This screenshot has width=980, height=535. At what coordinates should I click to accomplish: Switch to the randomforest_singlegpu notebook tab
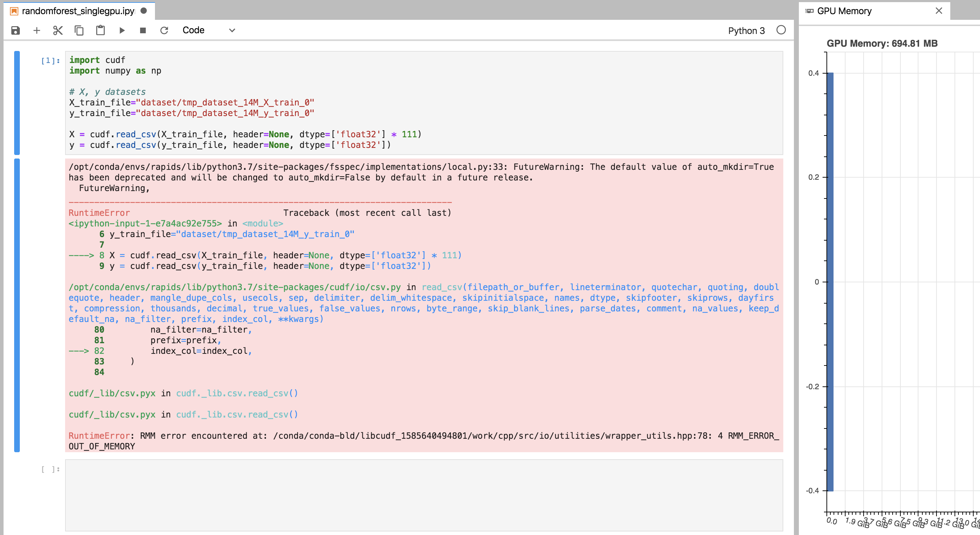(x=72, y=11)
